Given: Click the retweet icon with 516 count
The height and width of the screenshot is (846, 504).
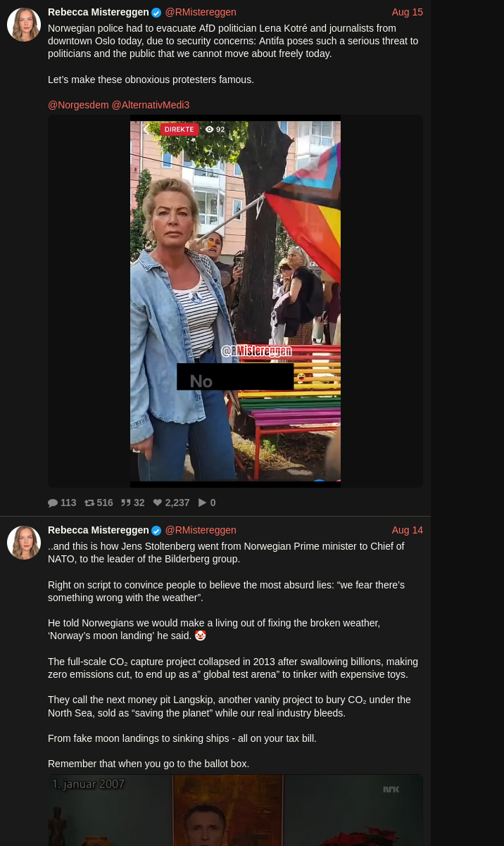Looking at the screenshot, I should coord(89,503).
